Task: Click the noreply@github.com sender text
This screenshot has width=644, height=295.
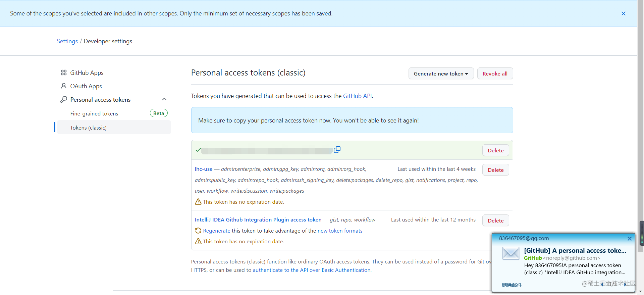Action: 572,258
